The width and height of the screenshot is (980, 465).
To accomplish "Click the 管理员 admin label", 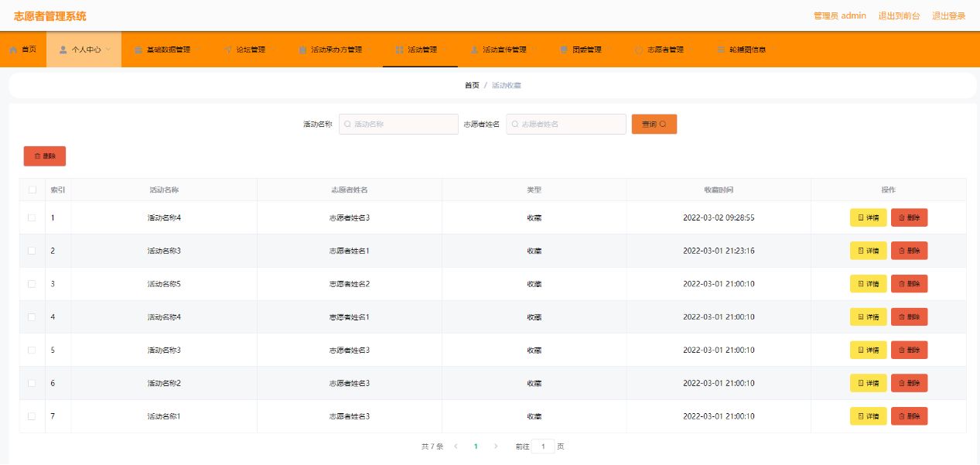I will tap(840, 15).
